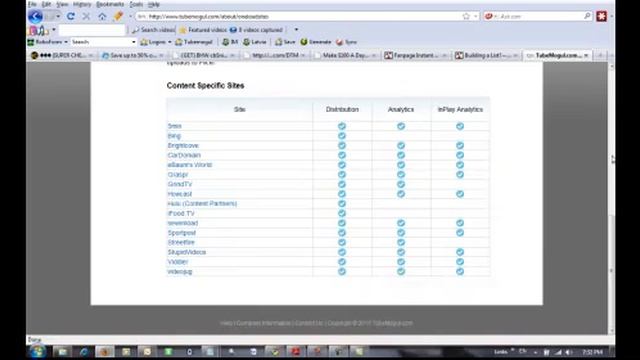Open the File menu
Viewport: 640px width, 360px height.
pos(32,4)
